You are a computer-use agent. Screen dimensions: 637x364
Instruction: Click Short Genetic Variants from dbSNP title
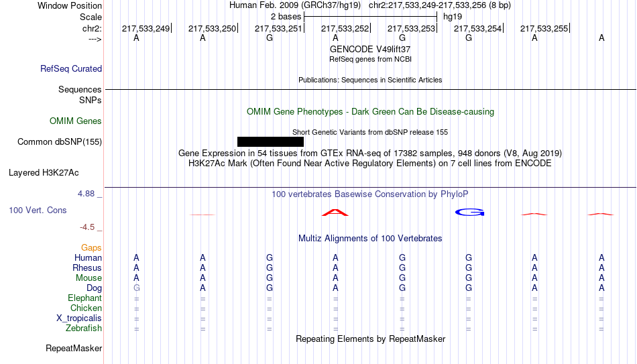370,133
